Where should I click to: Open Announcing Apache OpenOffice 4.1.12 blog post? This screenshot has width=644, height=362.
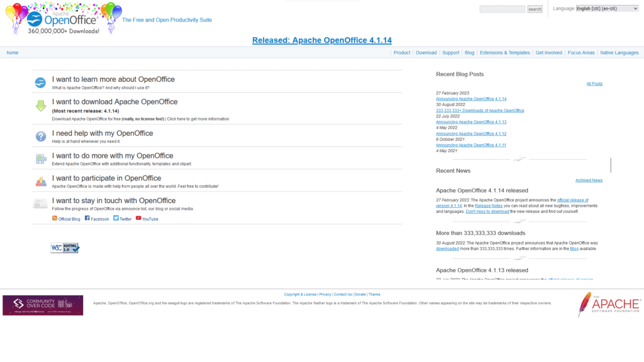coord(471,133)
